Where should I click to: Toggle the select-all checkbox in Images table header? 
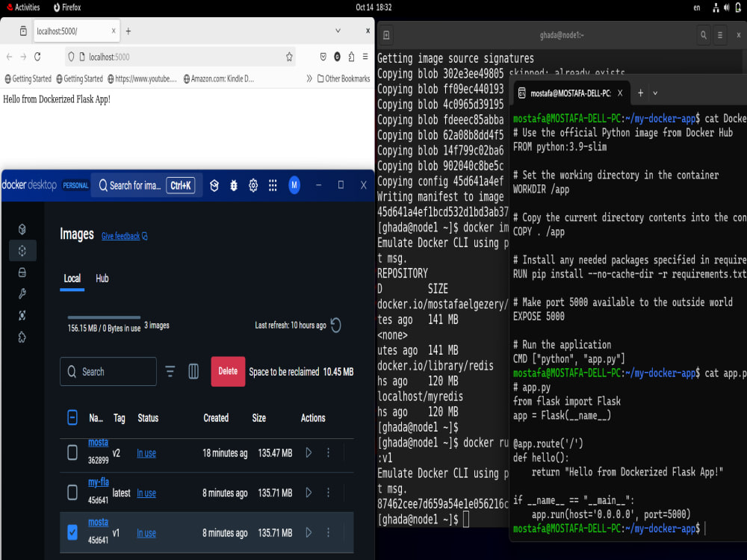tap(72, 418)
